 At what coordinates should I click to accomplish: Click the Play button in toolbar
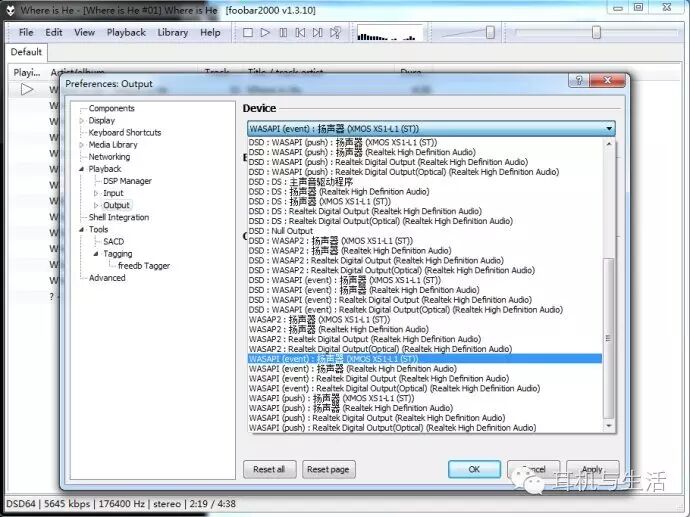coord(265,33)
